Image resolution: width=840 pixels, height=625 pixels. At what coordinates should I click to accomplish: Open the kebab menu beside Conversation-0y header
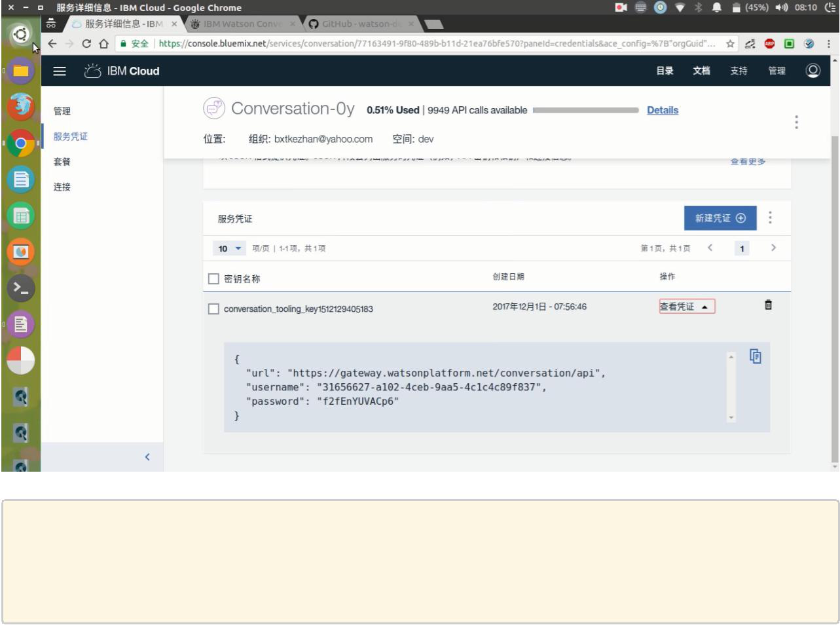coord(796,123)
